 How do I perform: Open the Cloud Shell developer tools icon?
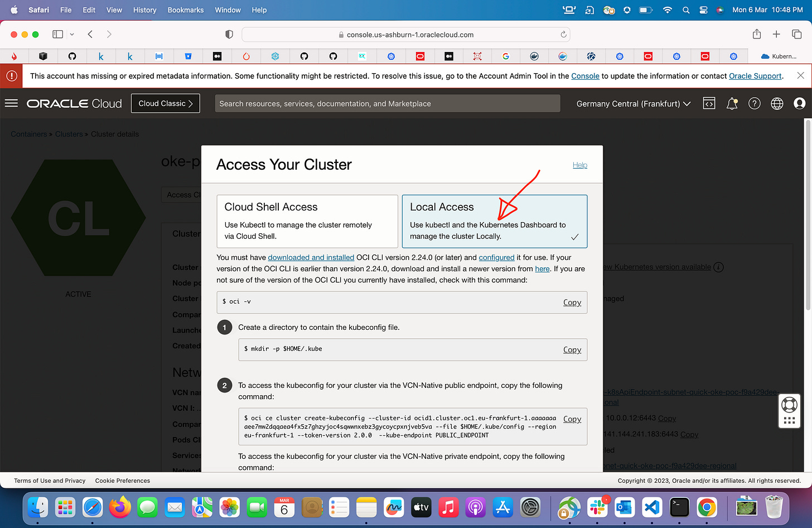[x=709, y=103]
